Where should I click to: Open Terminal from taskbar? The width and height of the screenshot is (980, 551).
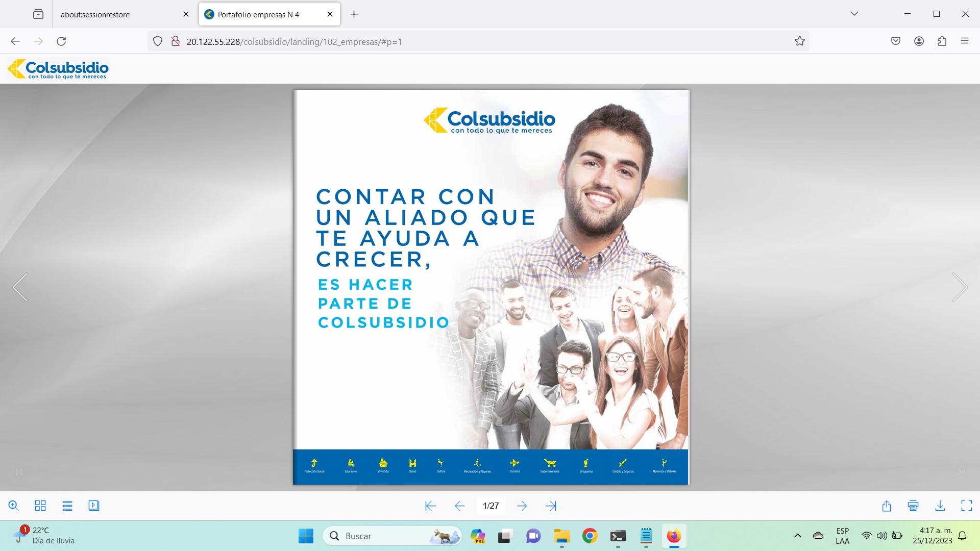click(x=618, y=536)
